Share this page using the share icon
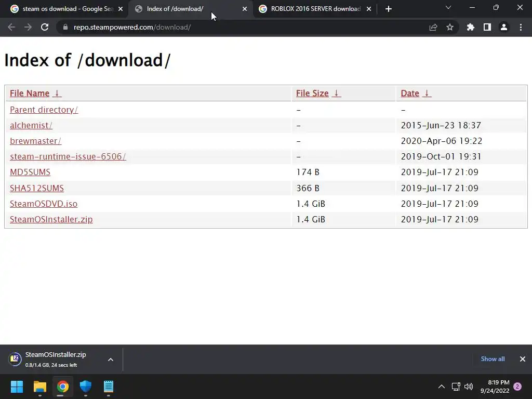This screenshot has width=532, height=399. 433,27
